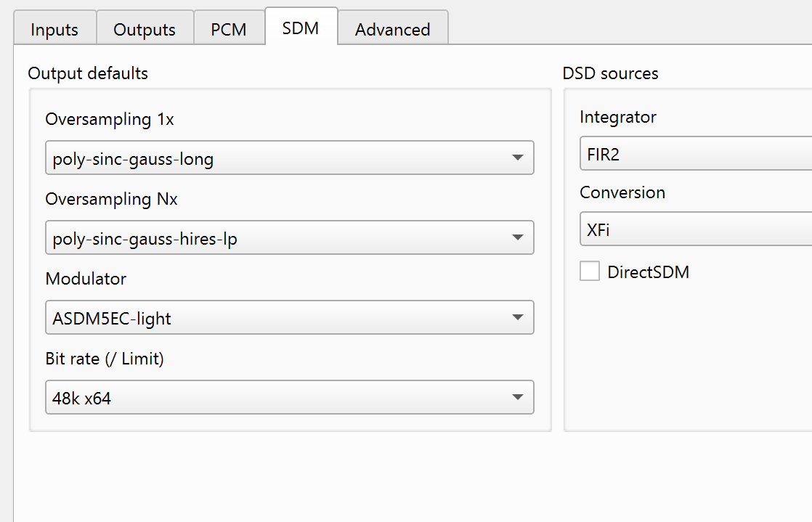The width and height of the screenshot is (812, 522).
Task: Click the DSD sources group heading
Action: pyautogui.click(x=610, y=73)
